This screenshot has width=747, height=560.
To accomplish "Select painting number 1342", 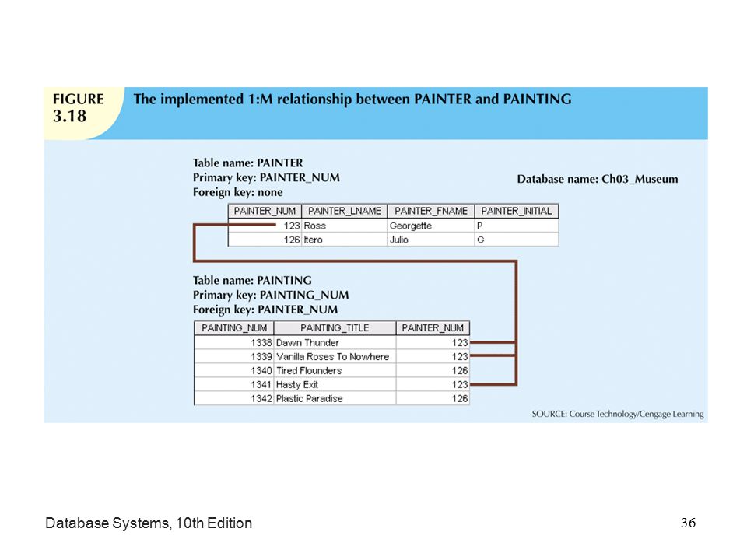I will 234,398.
